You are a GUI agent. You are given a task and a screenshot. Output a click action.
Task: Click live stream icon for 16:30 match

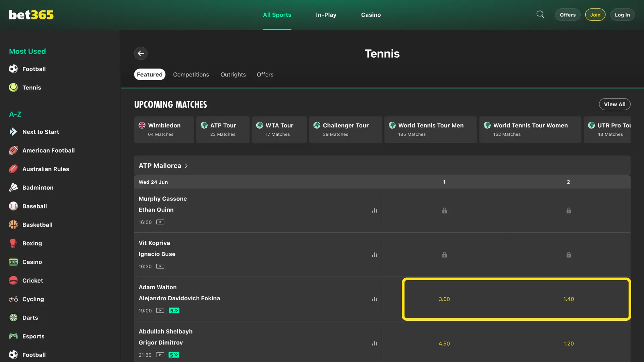(160, 266)
